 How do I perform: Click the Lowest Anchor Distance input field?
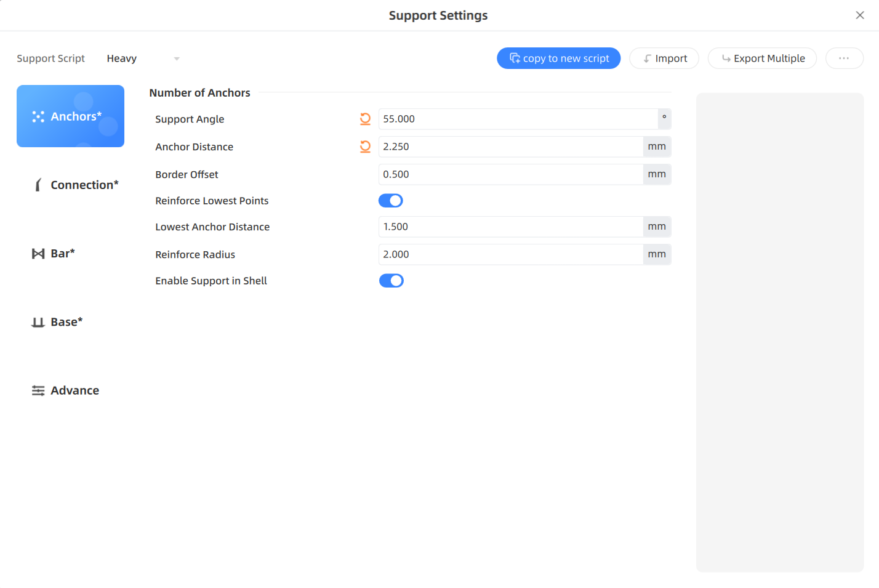[x=511, y=227]
